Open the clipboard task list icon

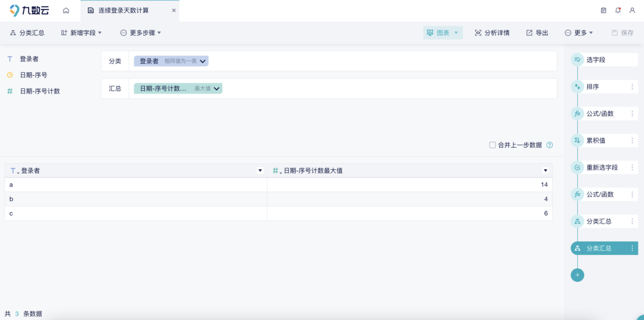pos(603,11)
